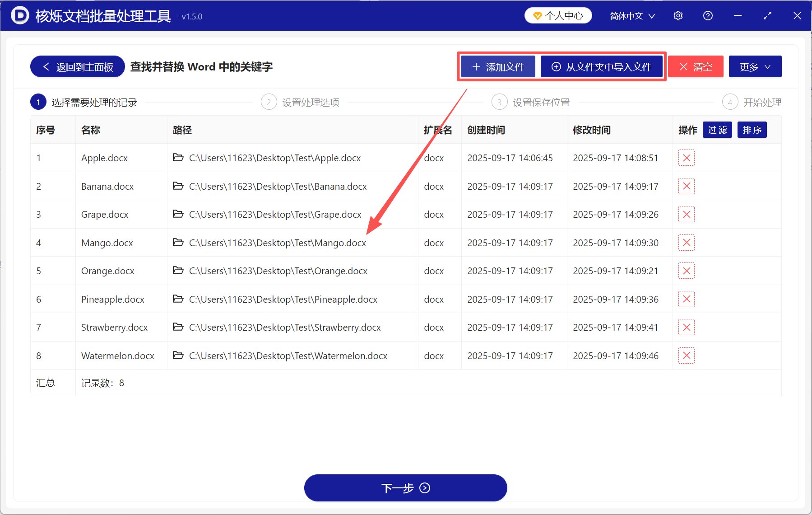Click the plus icon on 添加文件

tap(475, 66)
